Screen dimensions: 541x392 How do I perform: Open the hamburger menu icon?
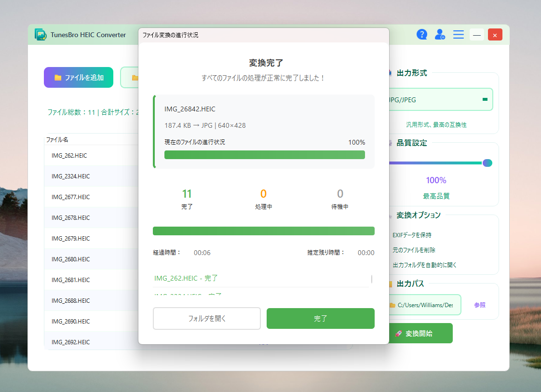pyautogui.click(x=458, y=34)
